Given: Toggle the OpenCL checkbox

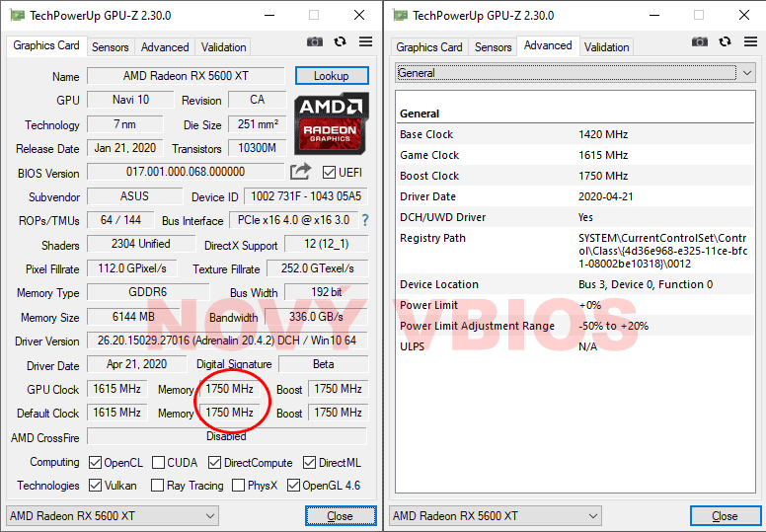Looking at the screenshot, I should 96,462.
